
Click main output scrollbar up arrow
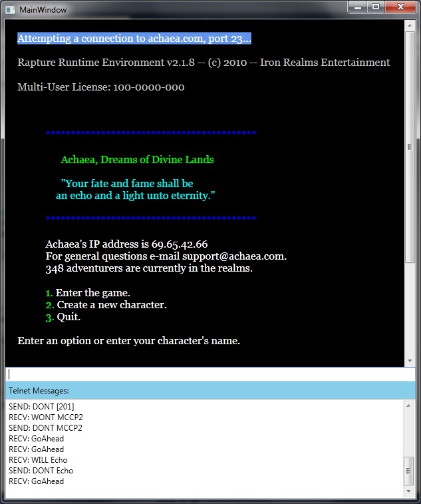click(x=410, y=25)
